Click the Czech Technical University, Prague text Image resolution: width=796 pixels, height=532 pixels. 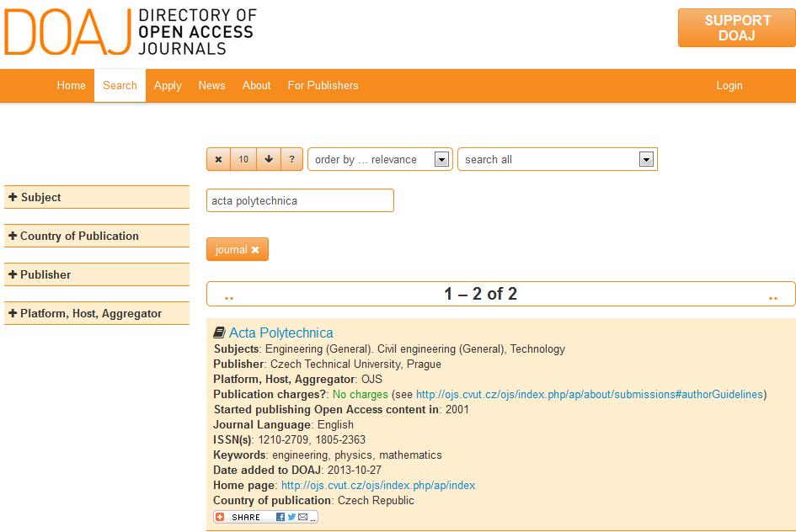(x=355, y=364)
